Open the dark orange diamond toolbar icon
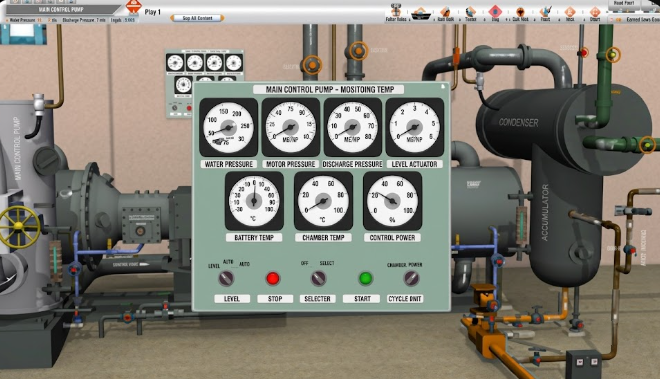 click(520, 11)
